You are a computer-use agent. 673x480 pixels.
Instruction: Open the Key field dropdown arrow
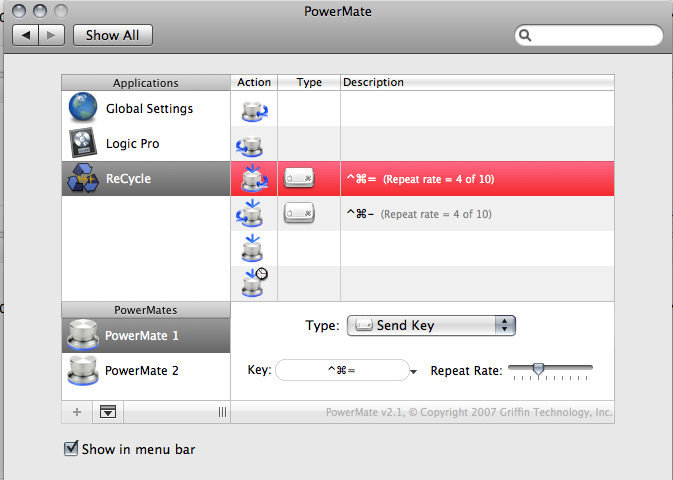click(x=413, y=372)
